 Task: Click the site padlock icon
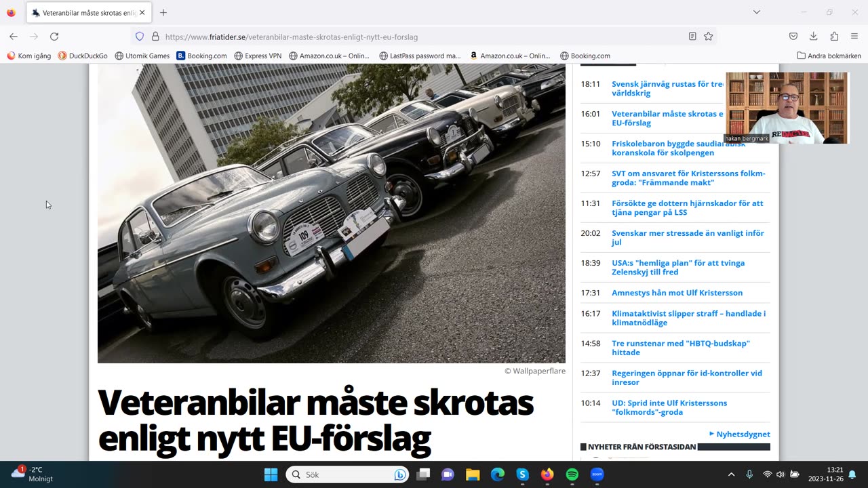[155, 37]
